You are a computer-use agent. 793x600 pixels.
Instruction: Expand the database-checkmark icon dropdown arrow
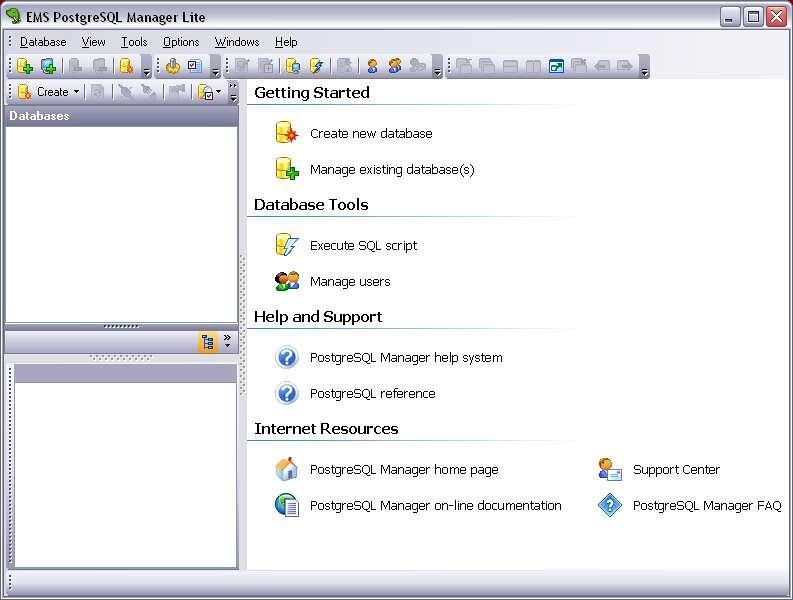point(218,92)
